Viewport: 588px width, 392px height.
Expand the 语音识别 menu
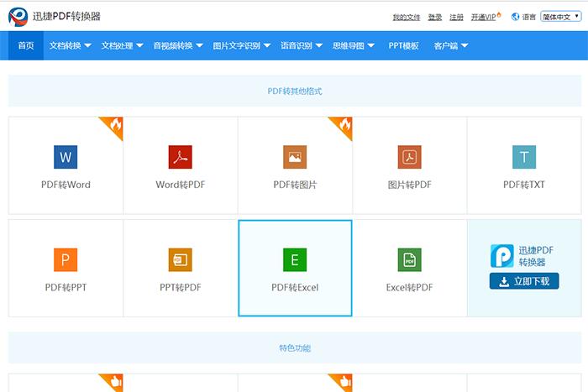point(302,45)
